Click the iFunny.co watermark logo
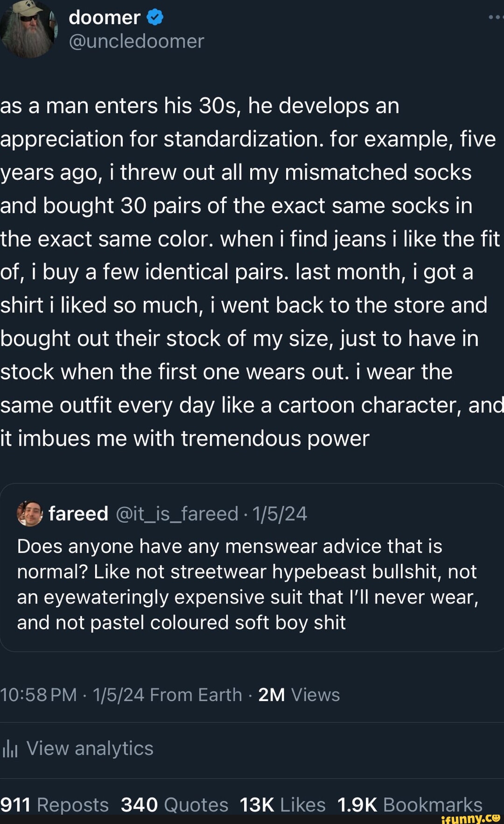Viewport: 504px width, 824px height. pyautogui.click(x=470, y=817)
